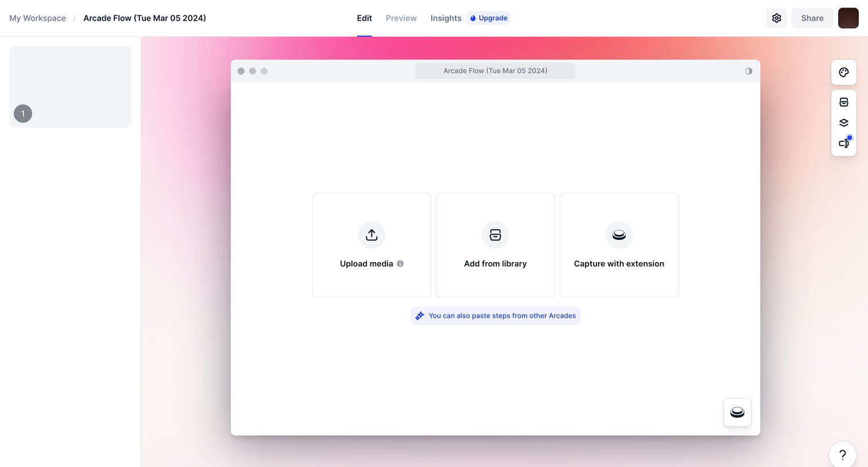Switch to the Insights tab

(446, 18)
